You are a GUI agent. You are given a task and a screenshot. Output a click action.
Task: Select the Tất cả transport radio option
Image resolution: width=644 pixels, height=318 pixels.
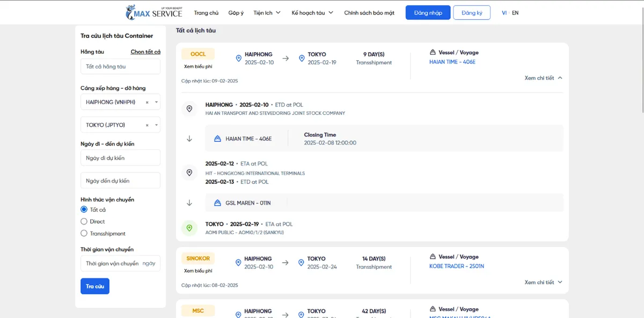pyautogui.click(x=84, y=209)
